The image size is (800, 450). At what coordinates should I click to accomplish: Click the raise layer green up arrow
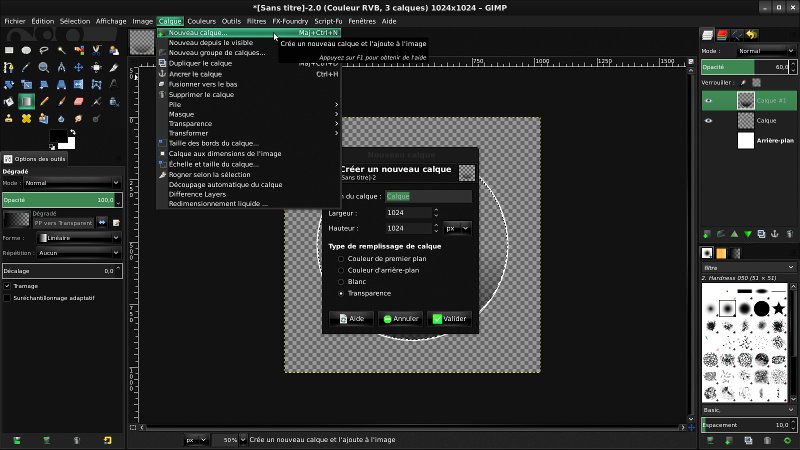coord(734,234)
